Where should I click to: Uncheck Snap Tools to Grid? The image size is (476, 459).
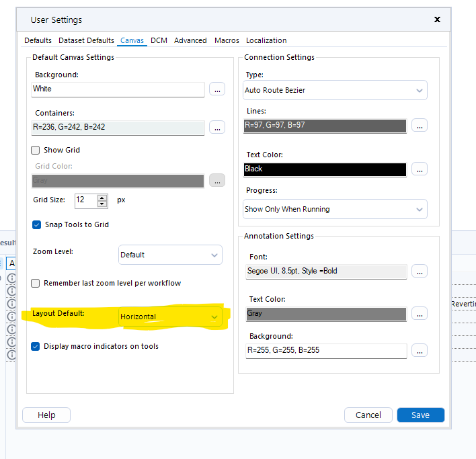click(36, 224)
